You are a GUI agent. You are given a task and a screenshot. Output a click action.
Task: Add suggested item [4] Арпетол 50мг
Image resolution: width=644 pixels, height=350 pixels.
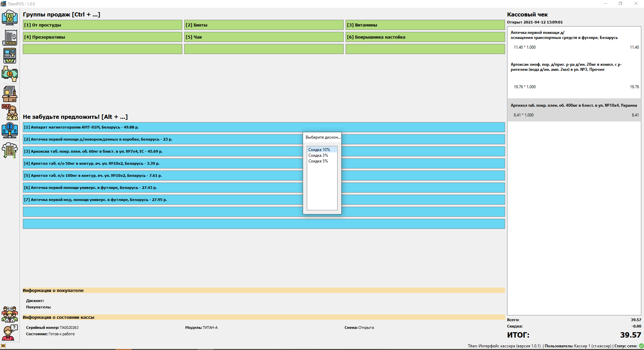pos(264,163)
